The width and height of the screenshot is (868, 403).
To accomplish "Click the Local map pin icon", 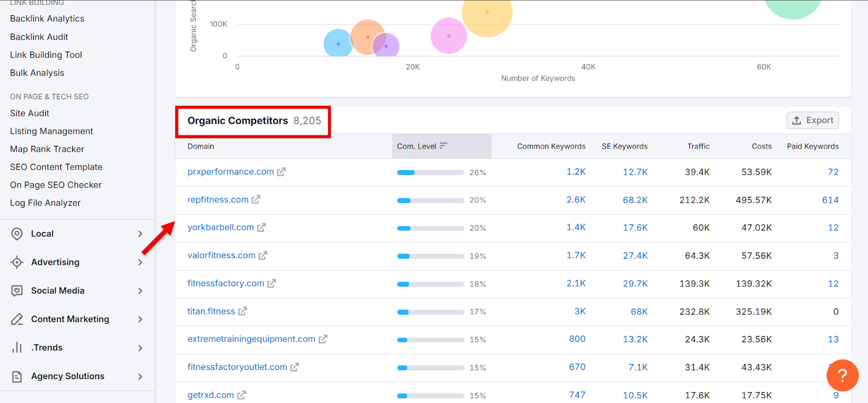I will [17, 234].
